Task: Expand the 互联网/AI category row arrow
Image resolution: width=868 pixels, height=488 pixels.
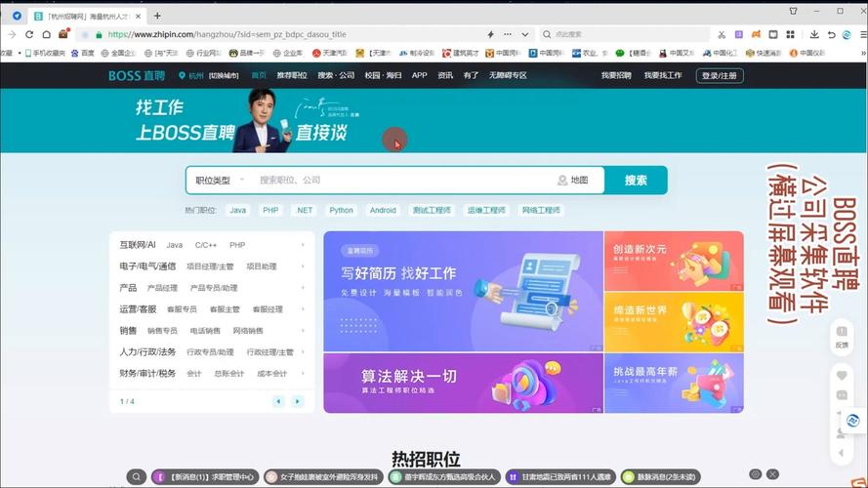Action: [x=303, y=245]
